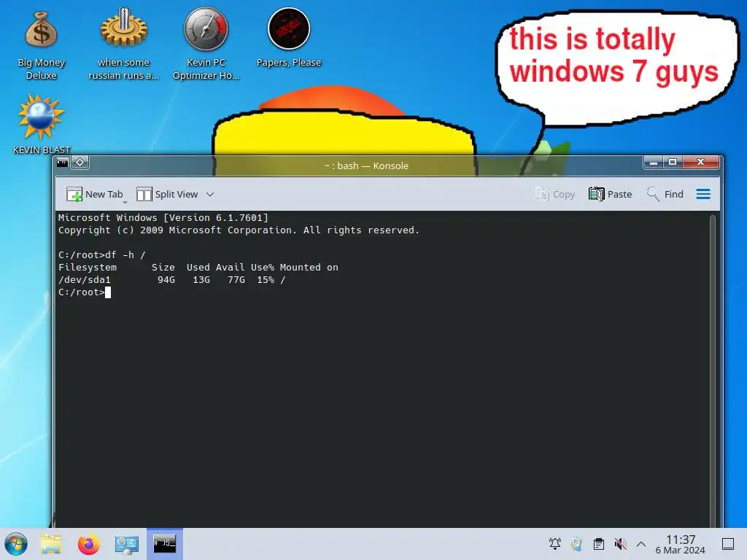This screenshot has width=747, height=560.
Task: Click the Split View button
Action: coord(167,194)
